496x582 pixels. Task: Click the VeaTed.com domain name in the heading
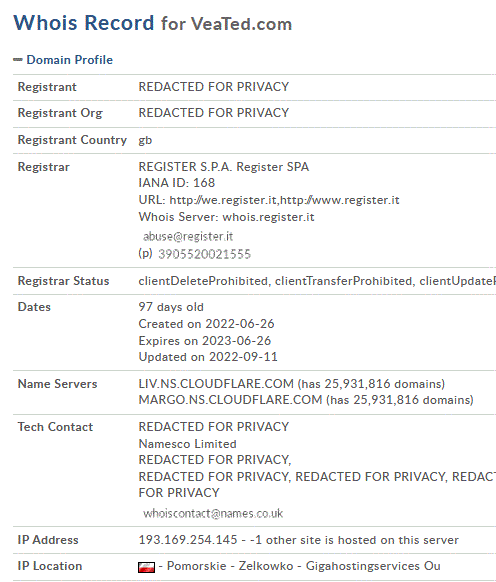[x=241, y=24]
